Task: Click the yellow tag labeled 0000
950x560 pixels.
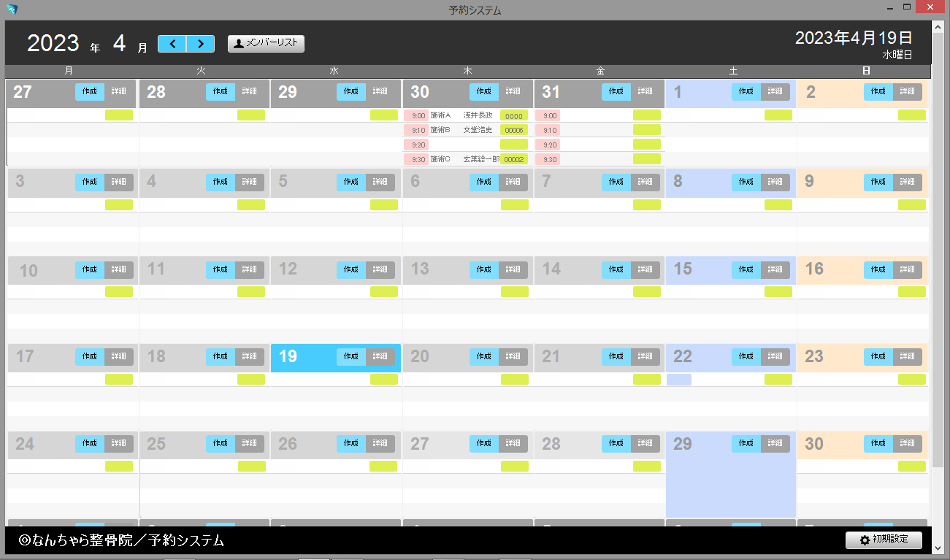Action: click(x=514, y=115)
